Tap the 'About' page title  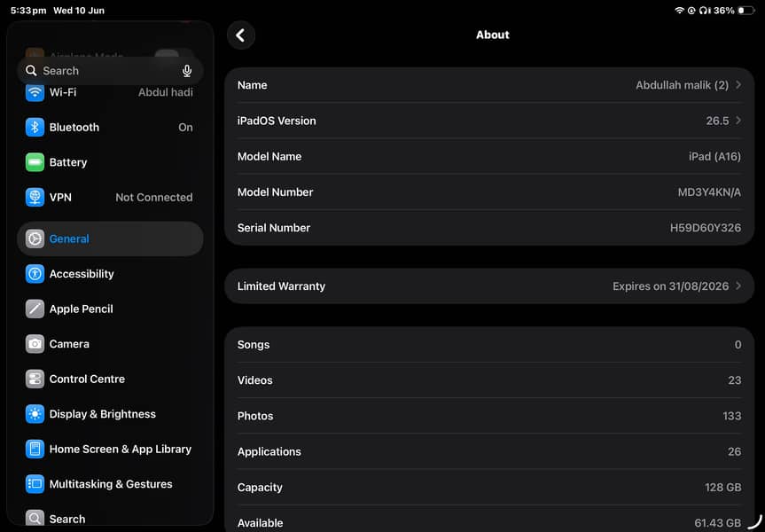[x=492, y=35]
